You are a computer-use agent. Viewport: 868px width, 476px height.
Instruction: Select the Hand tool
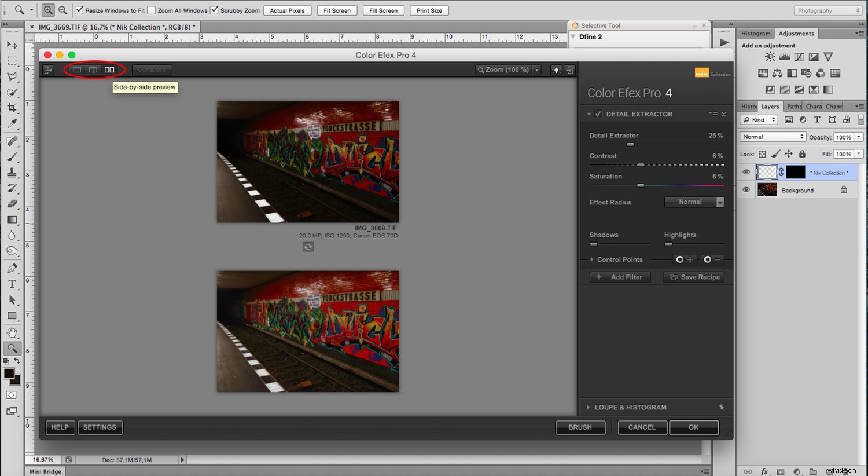12,332
